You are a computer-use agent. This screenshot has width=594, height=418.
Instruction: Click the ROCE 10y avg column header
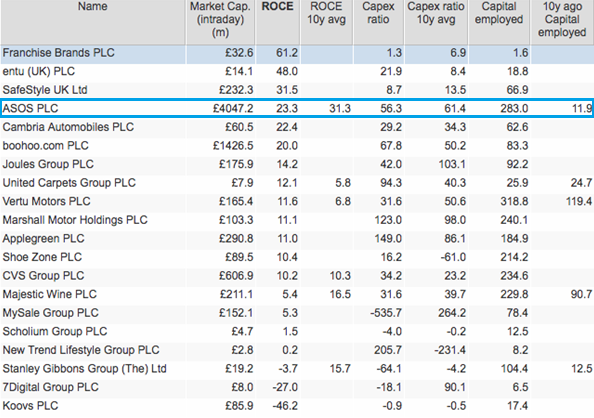coord(326,13)
